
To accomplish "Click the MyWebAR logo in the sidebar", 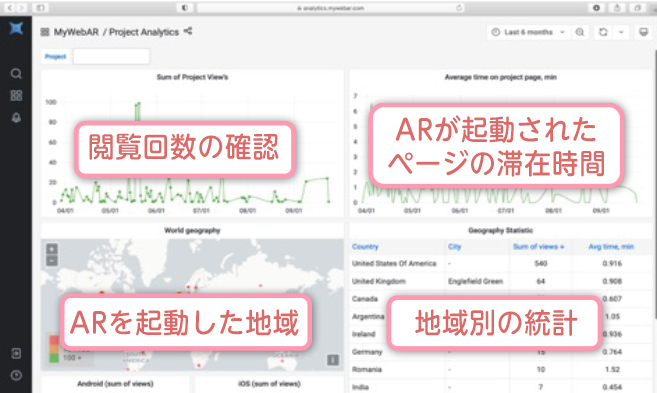I will (16, 28).
